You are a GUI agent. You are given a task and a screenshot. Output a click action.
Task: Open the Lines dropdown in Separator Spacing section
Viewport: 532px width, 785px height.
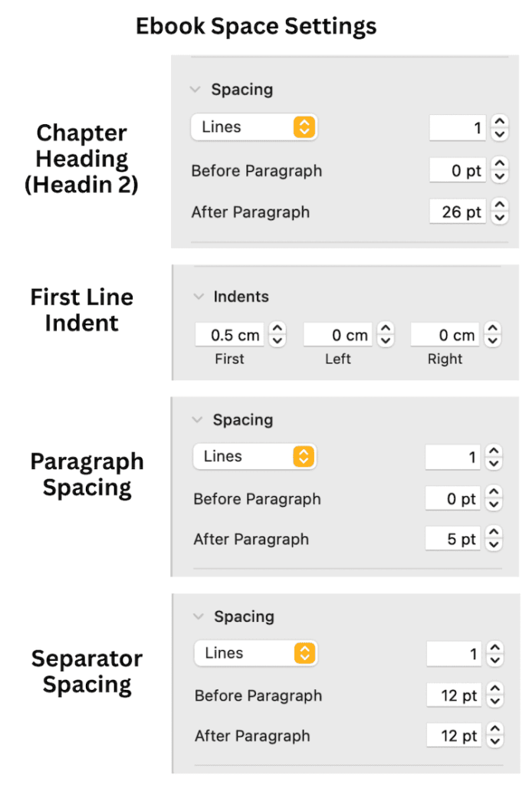tap(255, 653)
